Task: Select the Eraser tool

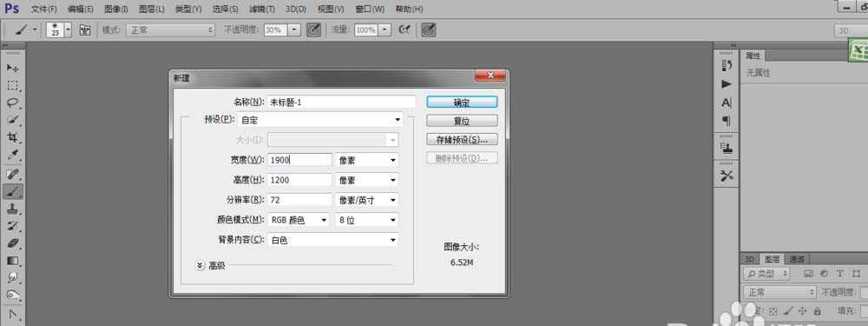Action: pos(13,243)
